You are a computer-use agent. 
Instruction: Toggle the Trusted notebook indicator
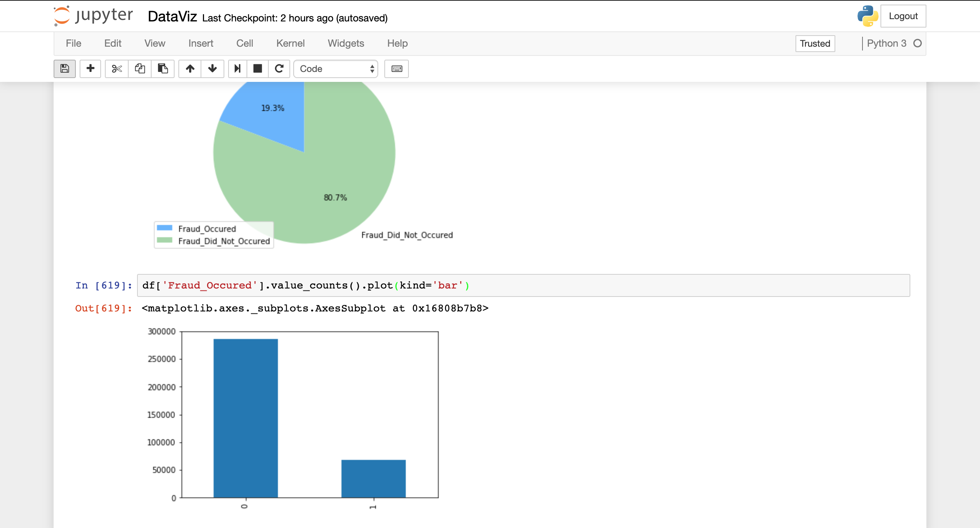pos(815,43)
